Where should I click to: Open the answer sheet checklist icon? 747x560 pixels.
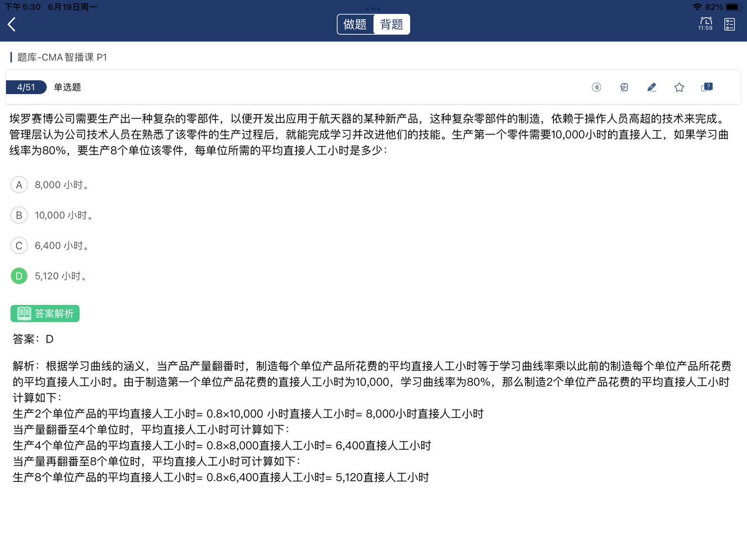click(x=729, y=24)
